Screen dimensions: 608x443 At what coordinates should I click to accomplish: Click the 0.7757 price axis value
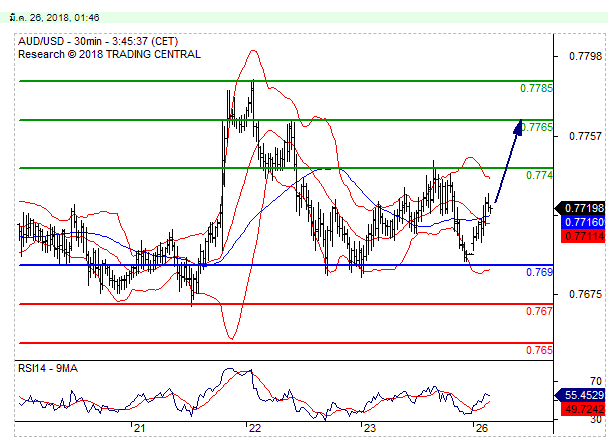[585, 137]
